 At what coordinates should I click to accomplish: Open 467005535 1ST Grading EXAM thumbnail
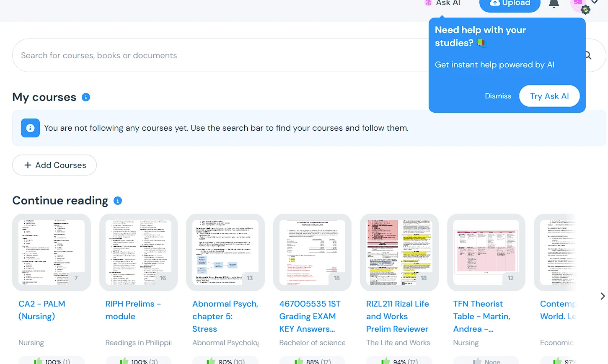(312, 252)
